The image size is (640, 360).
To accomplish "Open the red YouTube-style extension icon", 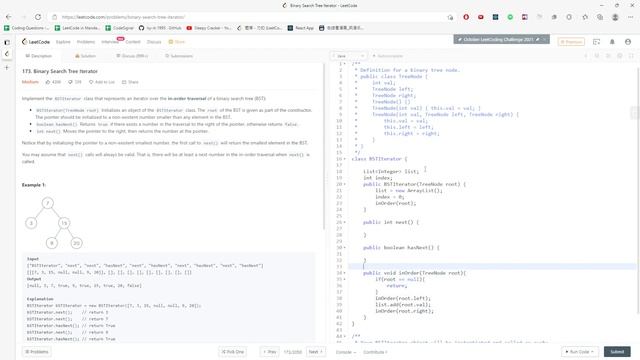I will coord(481,17).
